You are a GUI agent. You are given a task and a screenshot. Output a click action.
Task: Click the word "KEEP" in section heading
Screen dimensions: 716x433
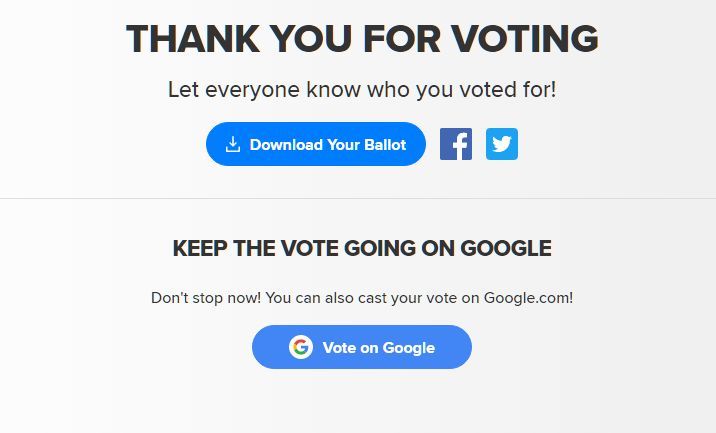[200, 248]
